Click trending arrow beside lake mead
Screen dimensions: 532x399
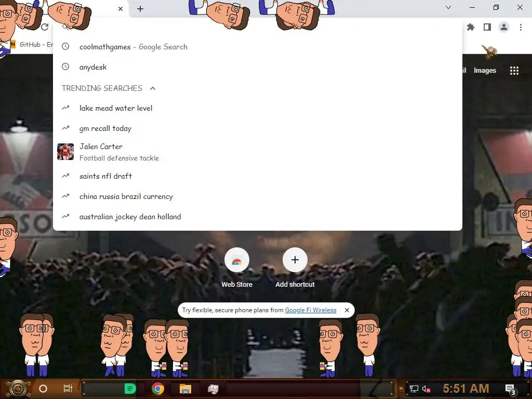65,108
